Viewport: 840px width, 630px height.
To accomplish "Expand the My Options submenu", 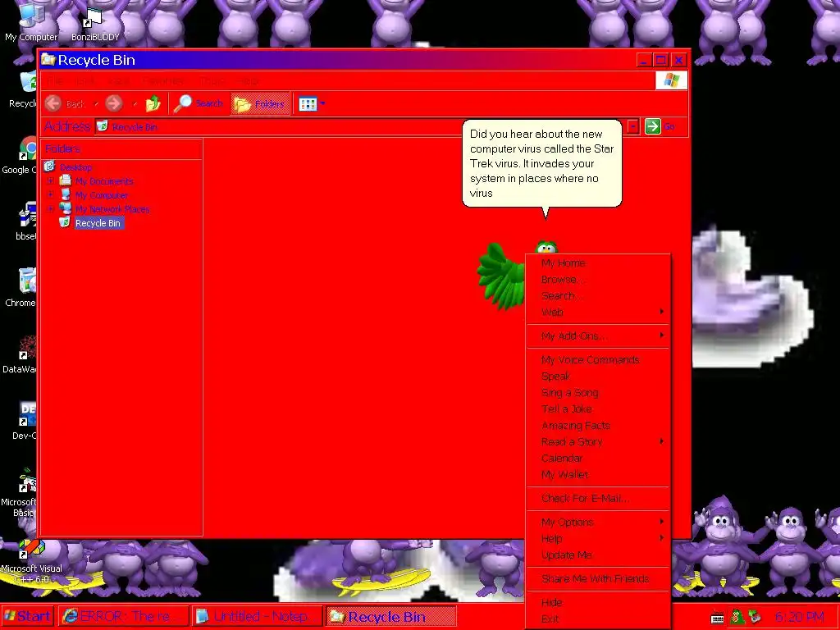I will (598, 523).
